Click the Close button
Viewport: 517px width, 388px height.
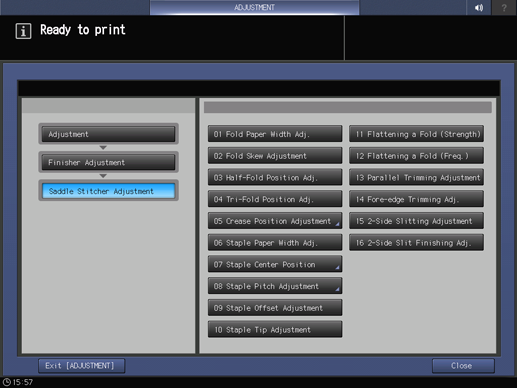[463, 366]
